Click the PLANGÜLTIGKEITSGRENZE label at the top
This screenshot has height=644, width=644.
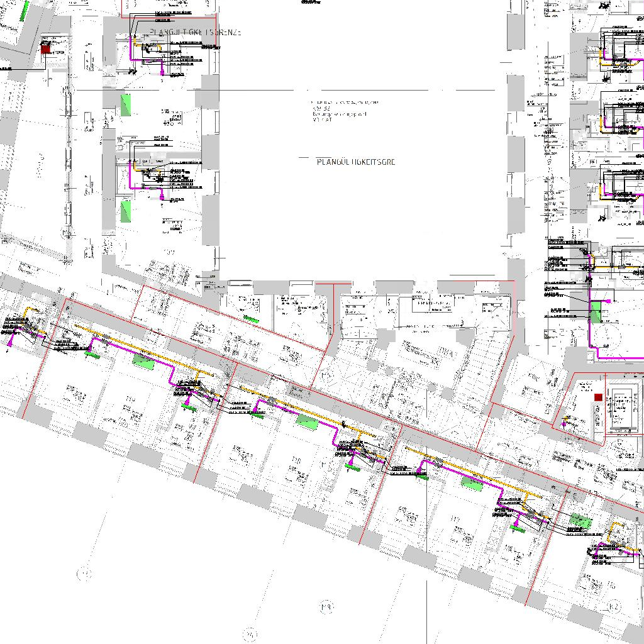[195, 32]
